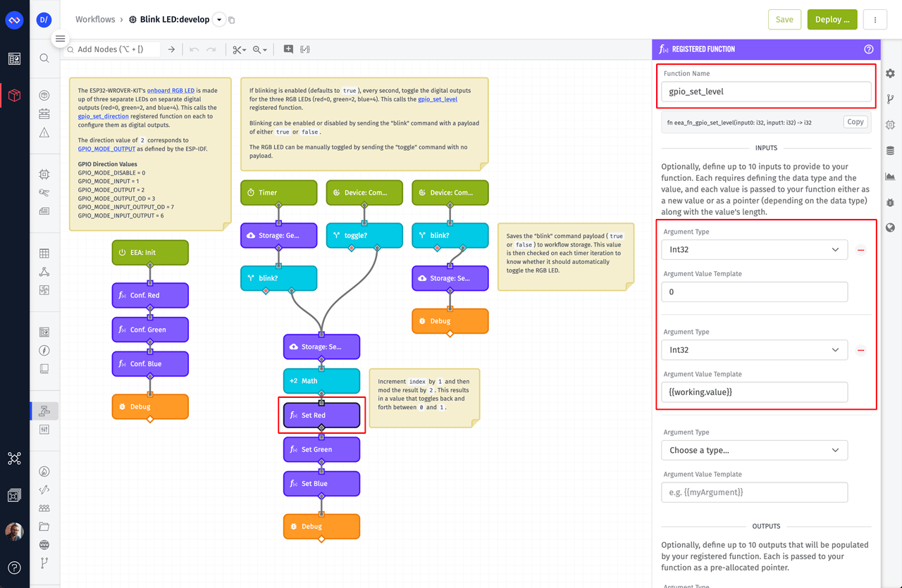Select the Conf. Blue function node

[x=150, y=363]
